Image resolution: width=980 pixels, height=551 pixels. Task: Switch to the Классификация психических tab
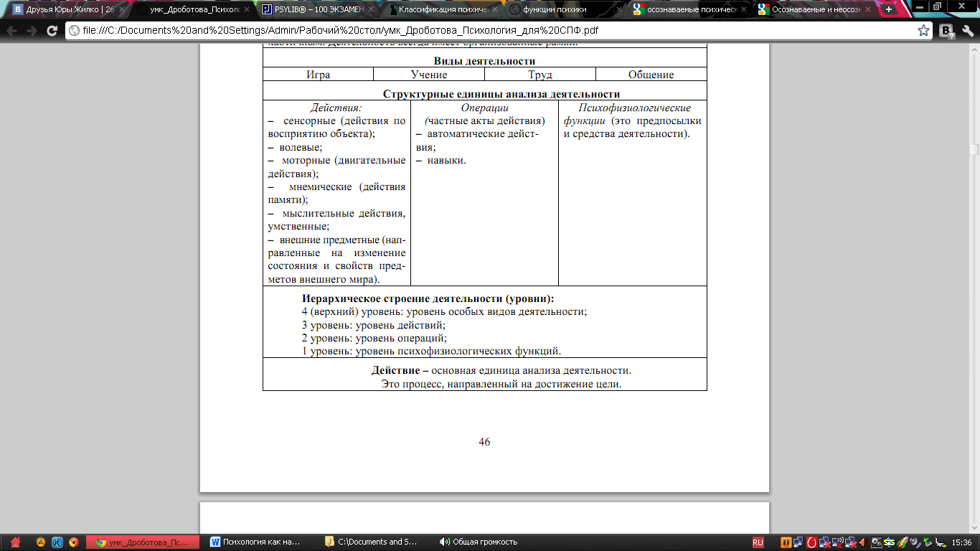pyautogui.click(x=440, y=10)
